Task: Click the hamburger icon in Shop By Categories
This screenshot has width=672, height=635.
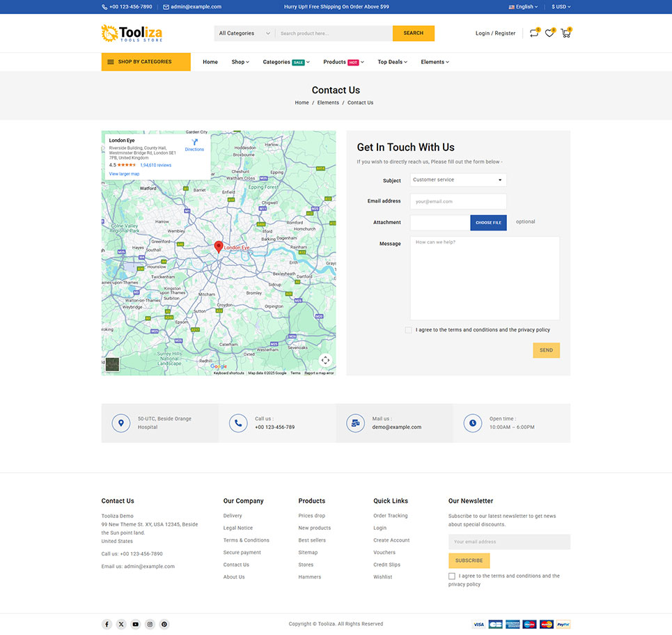Action: tap(111, 62)
